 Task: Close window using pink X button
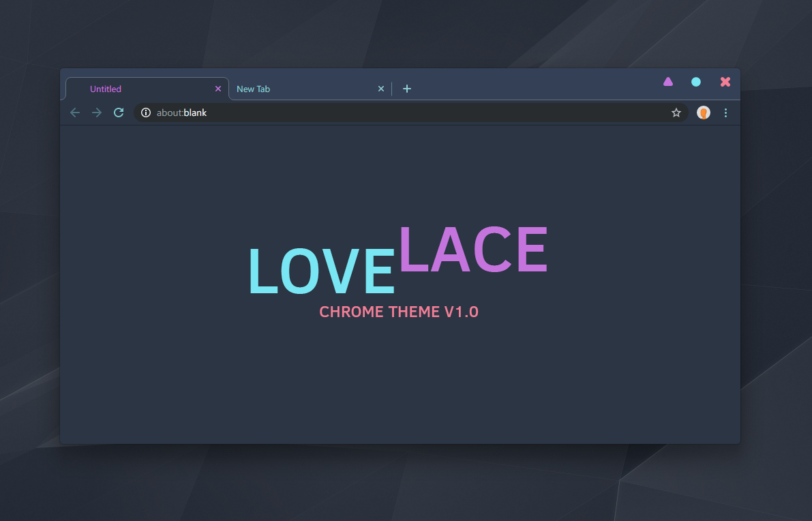click(725, 82)
